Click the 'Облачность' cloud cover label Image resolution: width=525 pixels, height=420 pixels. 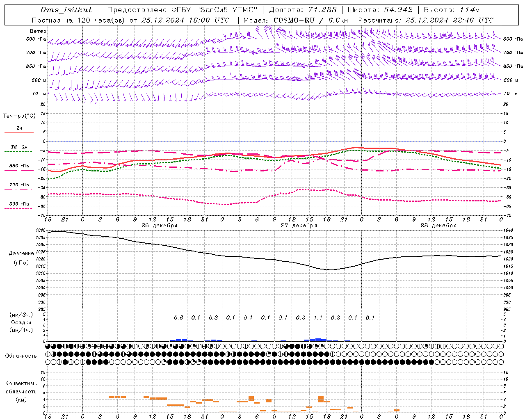21,356
